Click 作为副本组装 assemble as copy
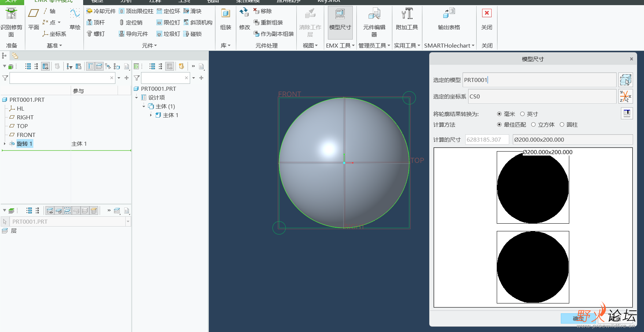 tap(274, 34)
